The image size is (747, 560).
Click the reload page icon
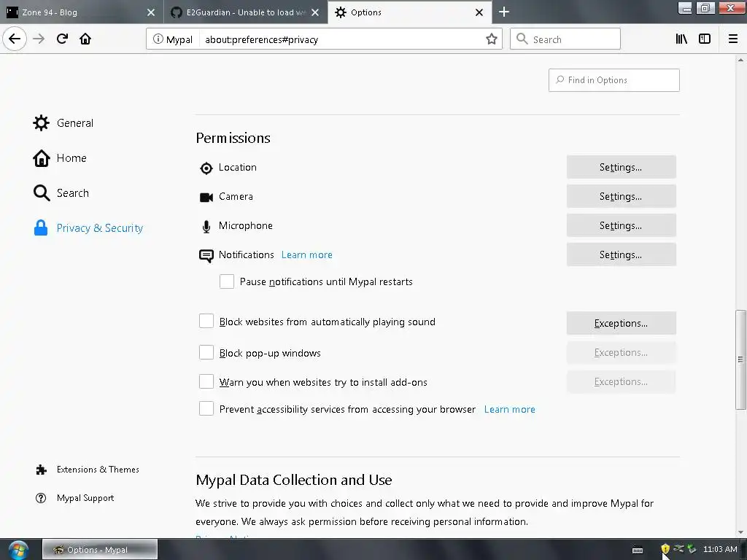[62, 39]
